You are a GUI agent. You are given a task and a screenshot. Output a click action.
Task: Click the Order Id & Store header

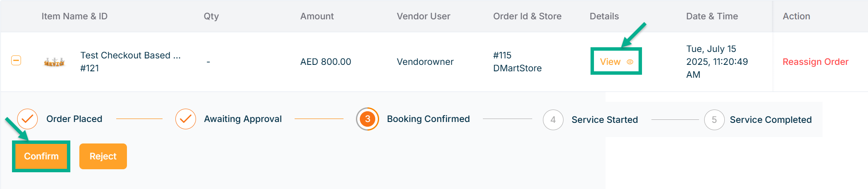[527, 16]
